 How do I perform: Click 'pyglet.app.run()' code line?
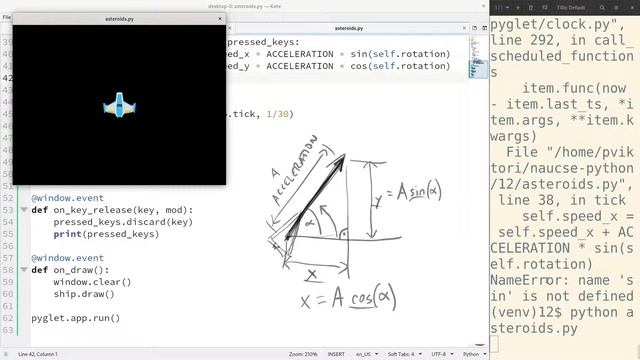point(76,318)
